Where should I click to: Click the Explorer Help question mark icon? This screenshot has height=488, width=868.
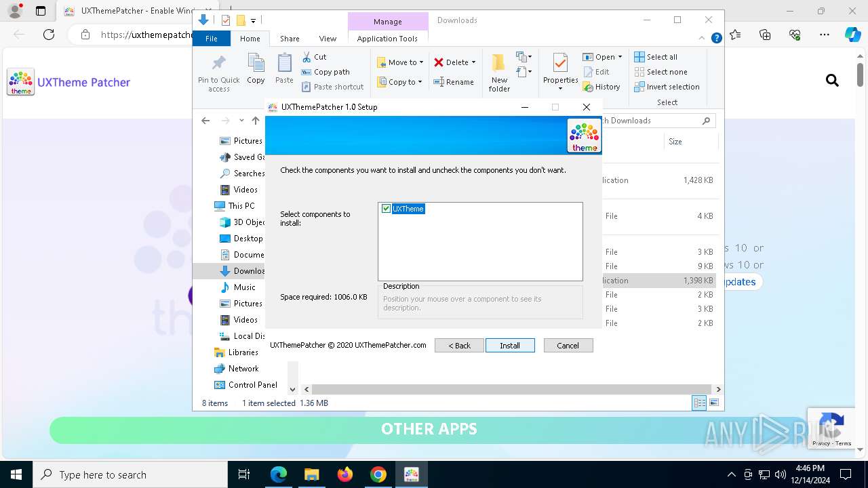(x=716, y=39)
